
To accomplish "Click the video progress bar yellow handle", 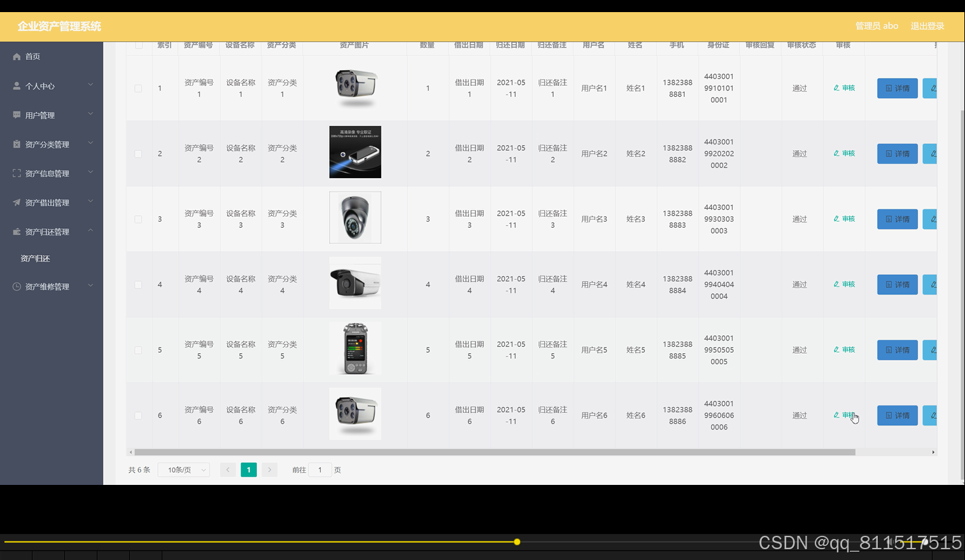I will 517,542.
